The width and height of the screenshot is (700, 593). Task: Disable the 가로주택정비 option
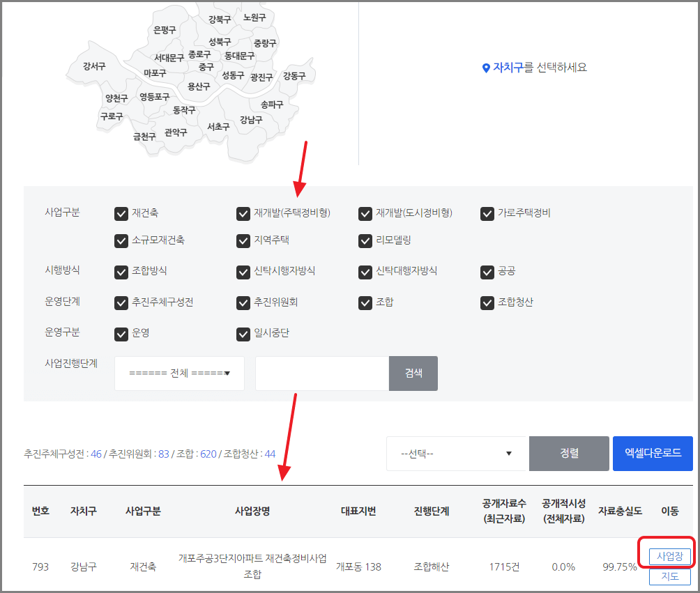click(487, 213)
